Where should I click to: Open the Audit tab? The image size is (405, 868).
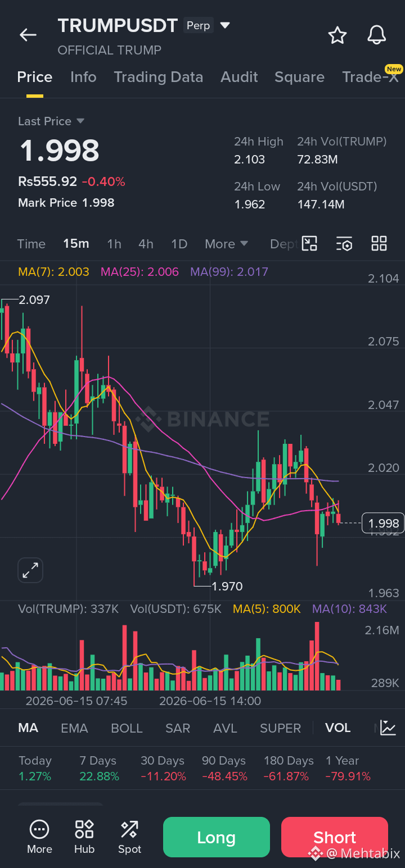pyautogui.click(x=239, y=77)
